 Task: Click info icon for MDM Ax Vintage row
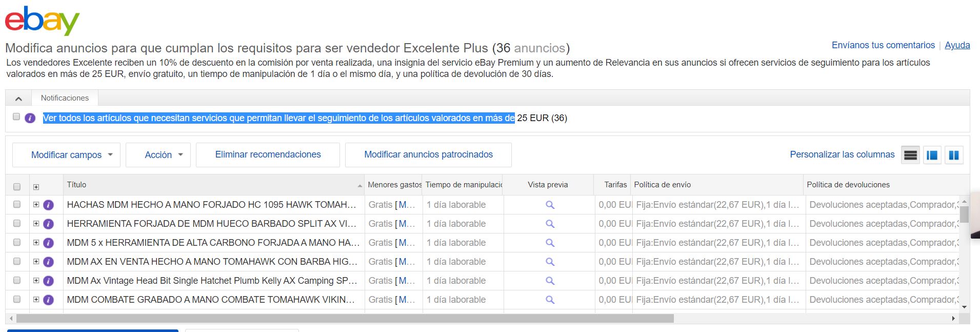[49, 281]
